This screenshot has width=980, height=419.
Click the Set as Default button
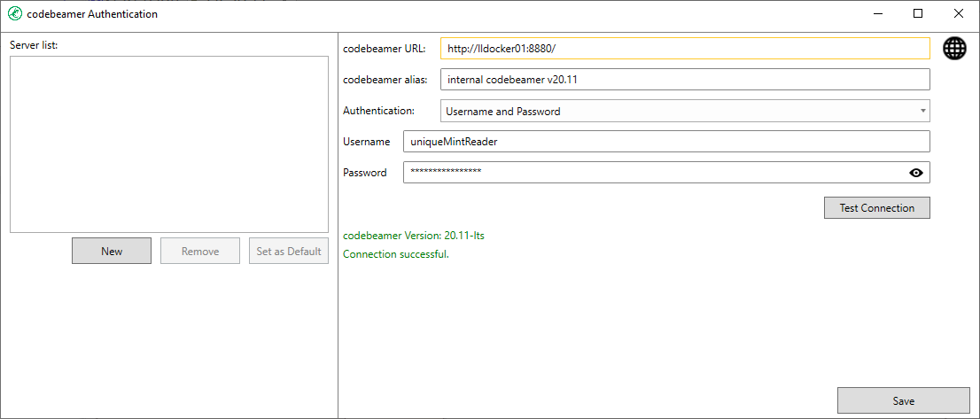(289, 251)
